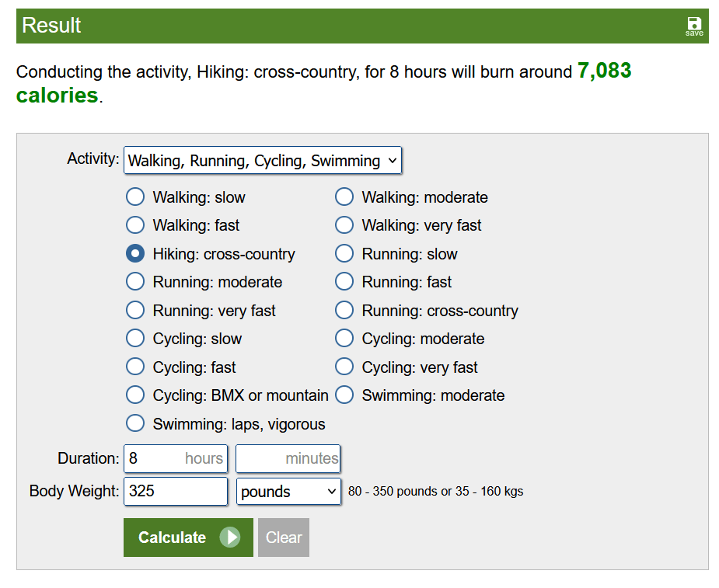Screen dimensions: 719x588
Task: Choose Running: moderate activity
Action: (x=135, y=282)
